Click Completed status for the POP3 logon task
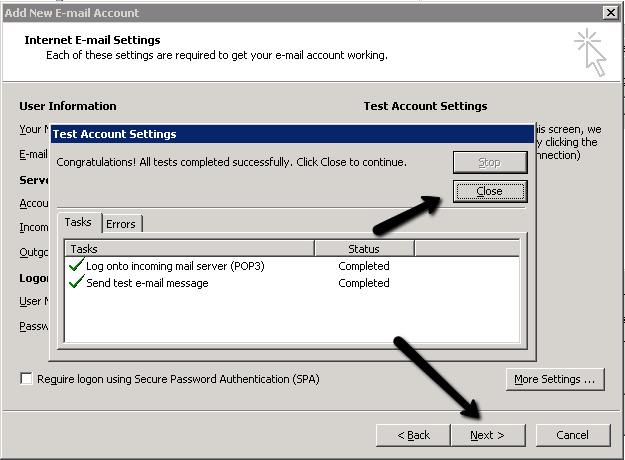This screenshot has height=460, width=625. click(x=364, y=267)
